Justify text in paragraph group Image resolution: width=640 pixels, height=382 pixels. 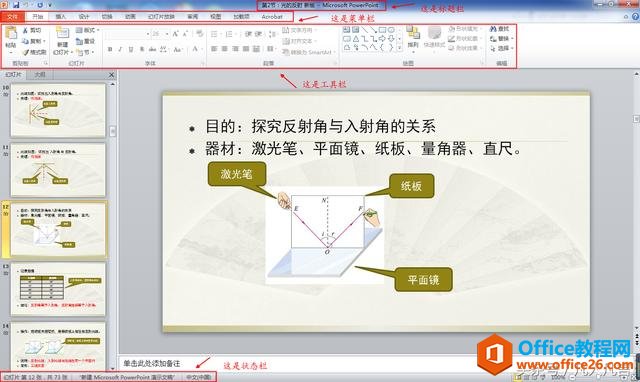click(x=246, y=49)
